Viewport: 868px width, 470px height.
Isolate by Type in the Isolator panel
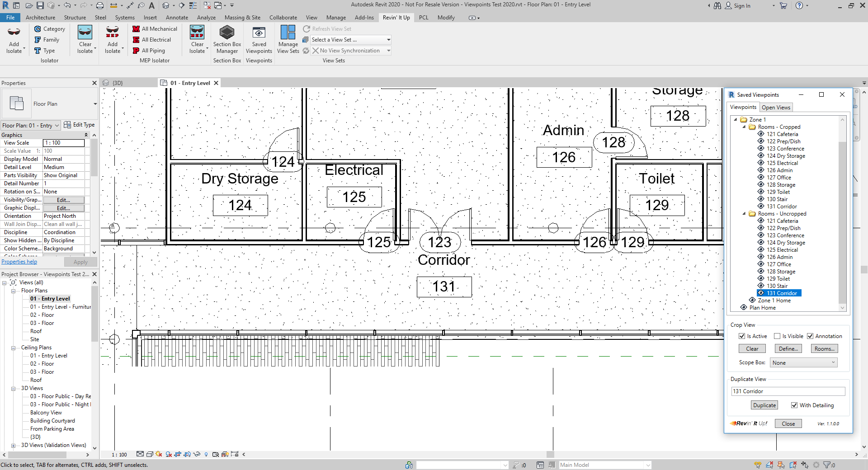click(44, 51)
